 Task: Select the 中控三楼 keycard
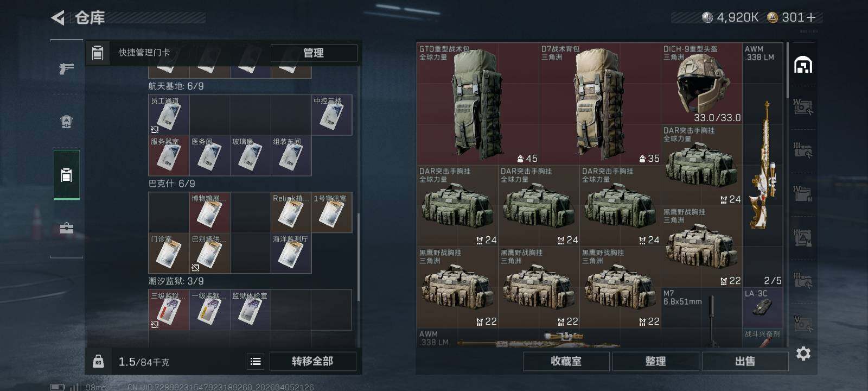tap(331, 115)
